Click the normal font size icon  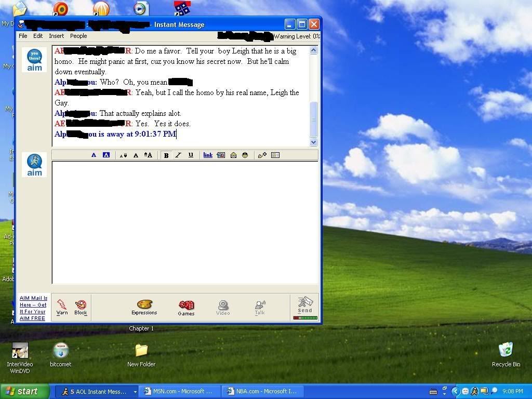(136, 155)
